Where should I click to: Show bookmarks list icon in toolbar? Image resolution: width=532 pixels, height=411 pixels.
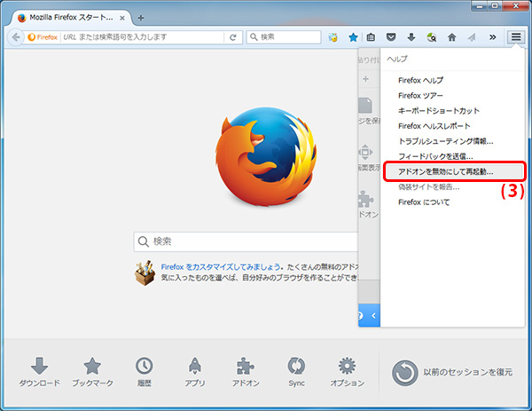pyautogui.click(x=371, y=37)
